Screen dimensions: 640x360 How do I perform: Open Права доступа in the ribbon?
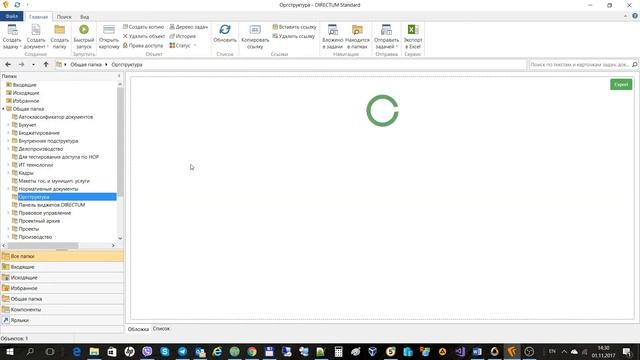tap(143, 46)
